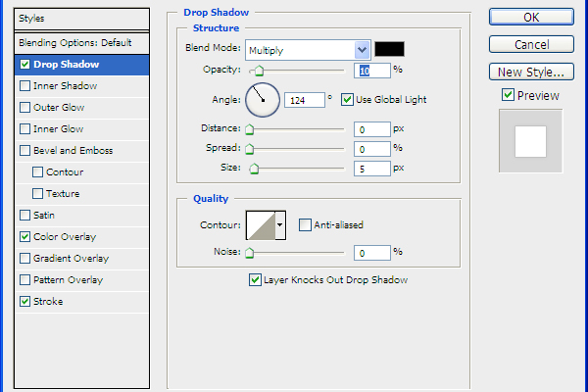
Task: Enable the Inner Glow checkbox
Action: click(x=24, y=129)
